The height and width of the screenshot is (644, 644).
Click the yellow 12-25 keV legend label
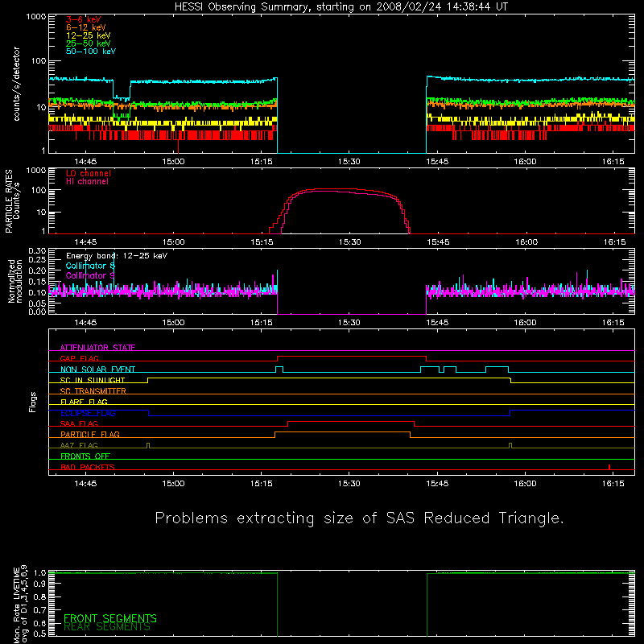coord(88,35)
